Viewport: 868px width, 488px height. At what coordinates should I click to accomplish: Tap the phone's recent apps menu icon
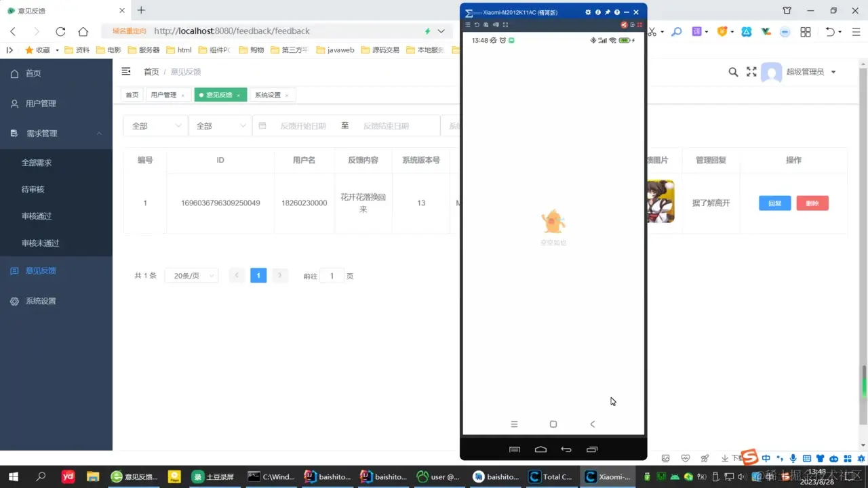point(514,424)
